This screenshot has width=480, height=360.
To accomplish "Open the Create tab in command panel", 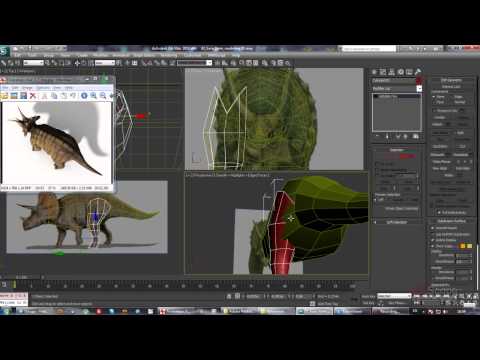I will pos(374,72).
